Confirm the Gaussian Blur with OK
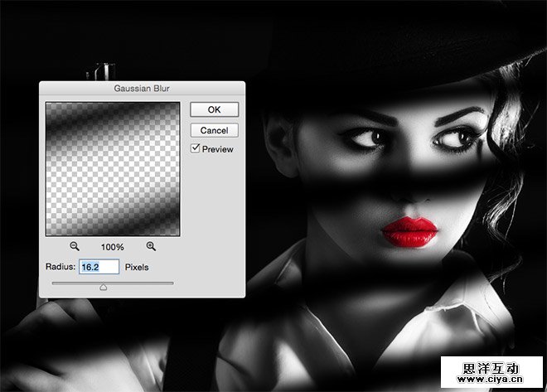The width and height of the screenshot is (547, 392). coord(214,109)
